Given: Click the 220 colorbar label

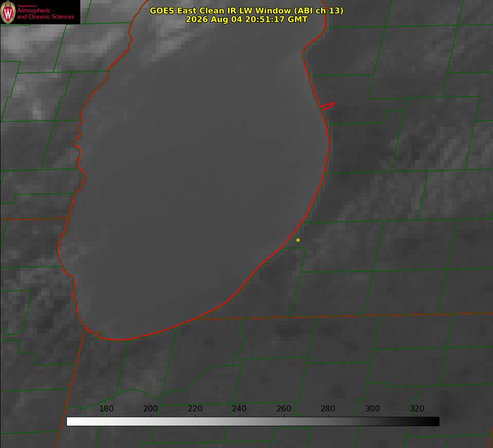Looking at the screenshot, I should pyautogui.click(x=195, y=409).
